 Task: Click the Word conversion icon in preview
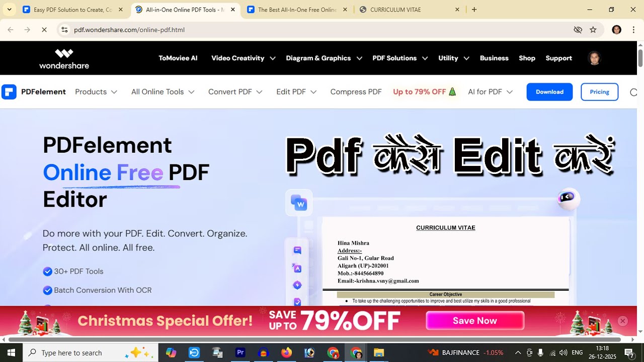coord(299,203)
